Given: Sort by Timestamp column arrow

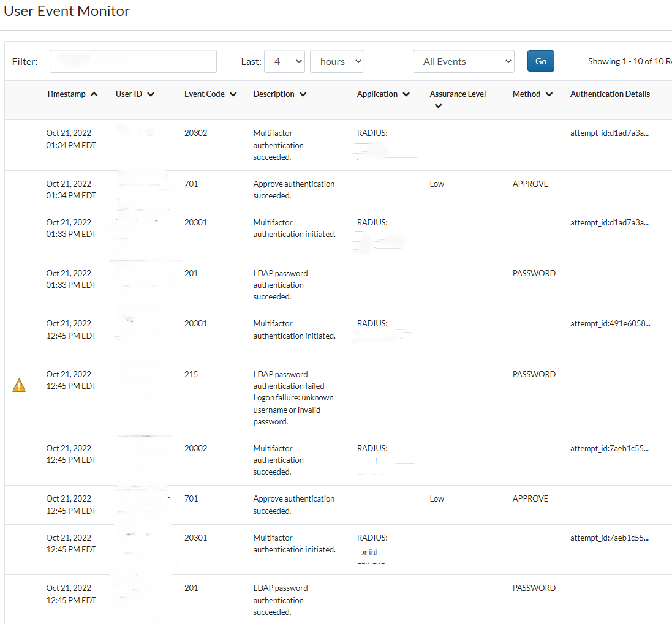Looking at the screenshot, I should tap(94, 94).
